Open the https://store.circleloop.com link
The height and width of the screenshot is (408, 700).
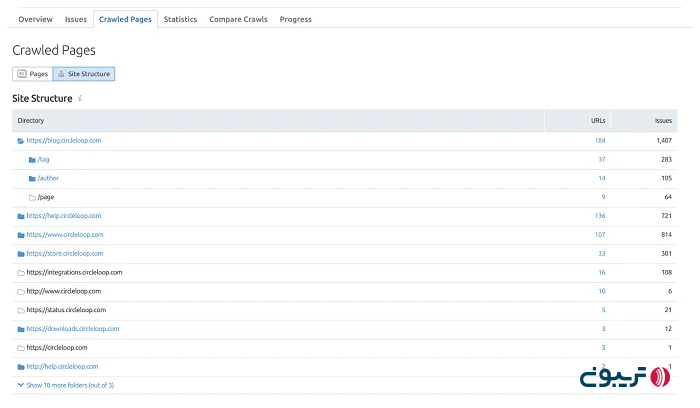pos(65,253)
